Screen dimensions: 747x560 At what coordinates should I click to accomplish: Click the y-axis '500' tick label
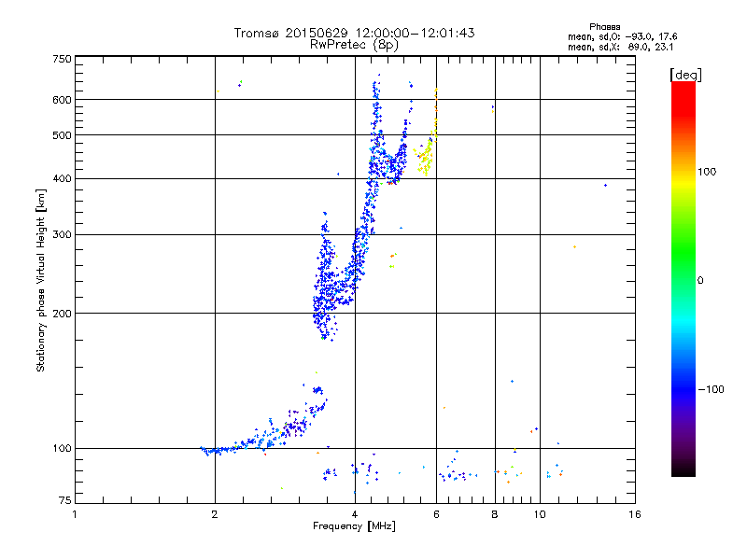62,135
